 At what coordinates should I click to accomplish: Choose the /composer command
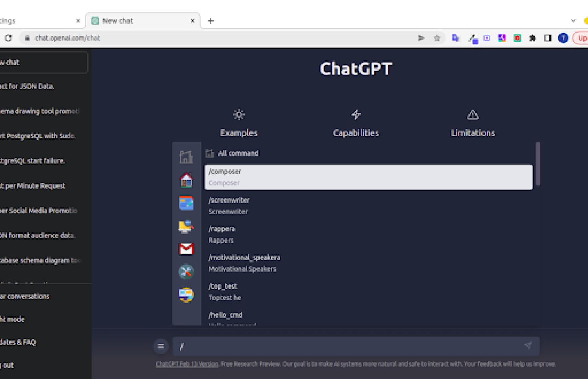click(368, 177)
